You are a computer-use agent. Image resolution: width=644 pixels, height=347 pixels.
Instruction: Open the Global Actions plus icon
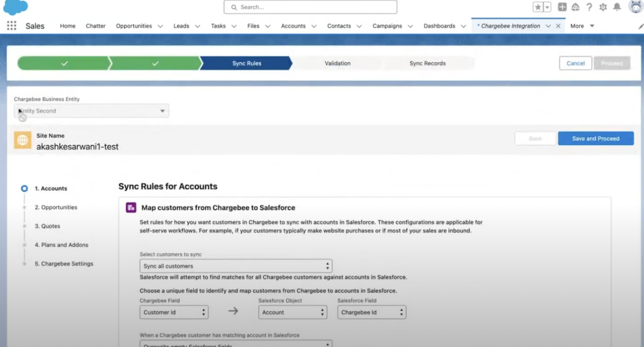562,7
